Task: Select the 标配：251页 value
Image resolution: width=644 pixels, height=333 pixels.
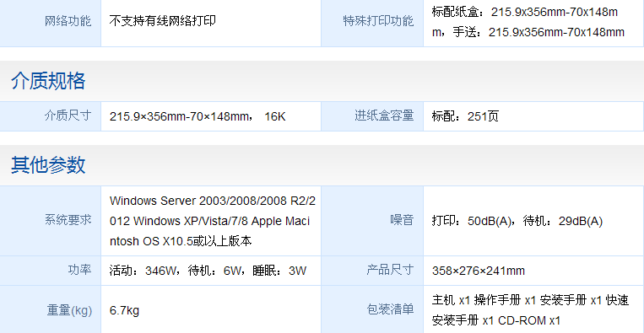Action: pos(465,117)
